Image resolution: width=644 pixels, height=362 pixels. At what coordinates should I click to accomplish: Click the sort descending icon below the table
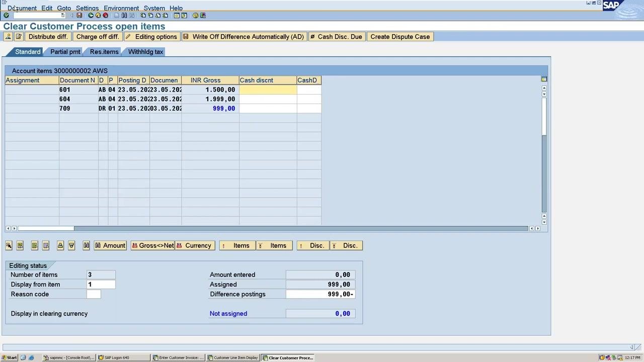coord(71,245)
